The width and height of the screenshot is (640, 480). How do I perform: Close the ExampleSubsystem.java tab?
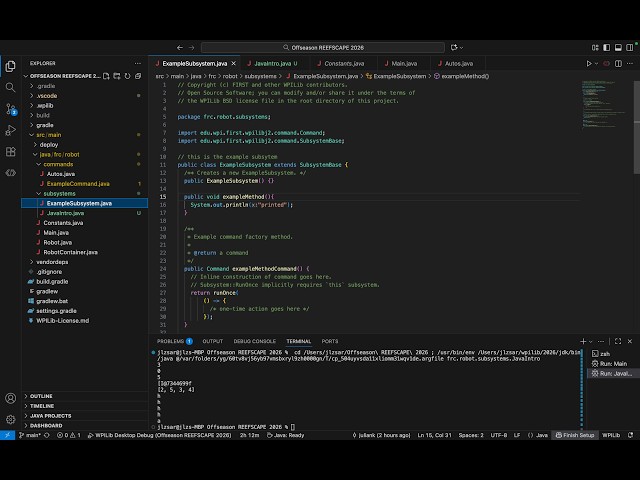[233, 64]
